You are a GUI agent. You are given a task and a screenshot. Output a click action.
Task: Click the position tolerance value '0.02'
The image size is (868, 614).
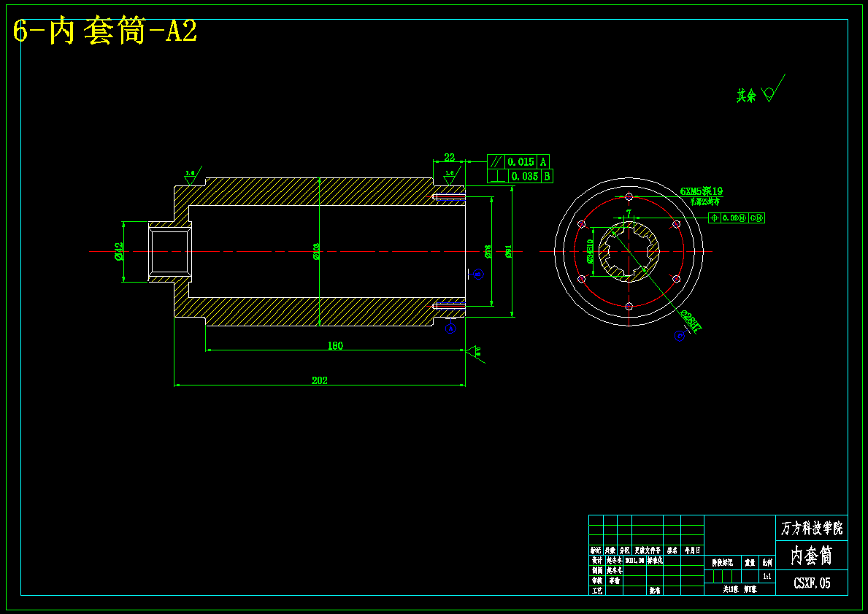[730, 218]
